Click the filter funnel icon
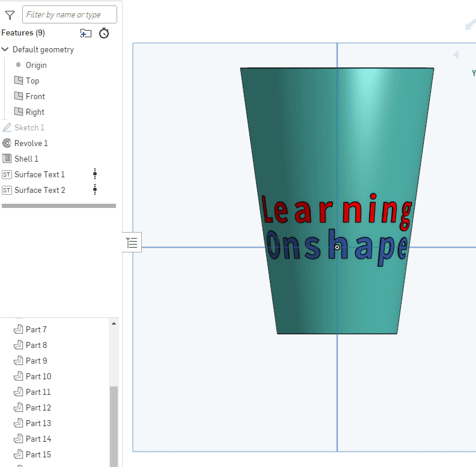The image size is (476, 467). 10,15
